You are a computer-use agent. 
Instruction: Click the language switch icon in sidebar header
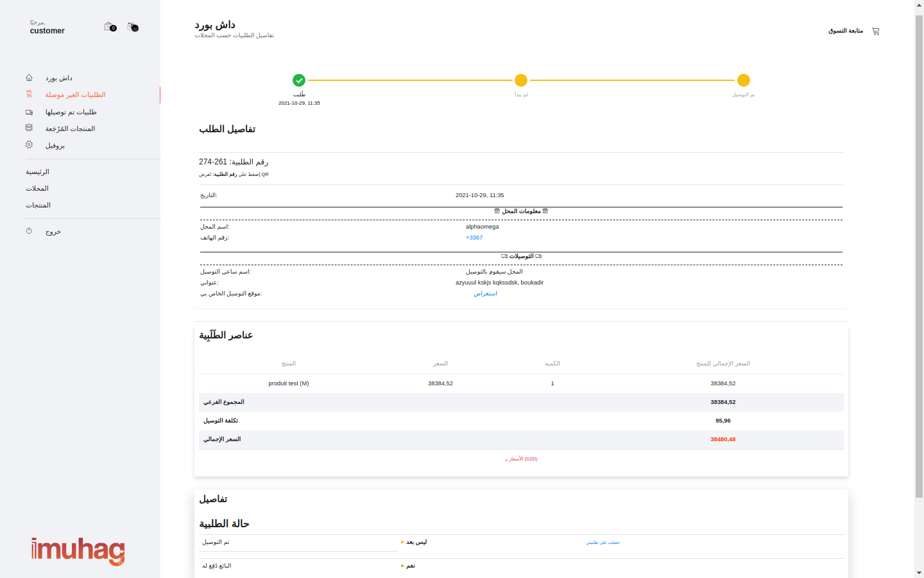133,27
